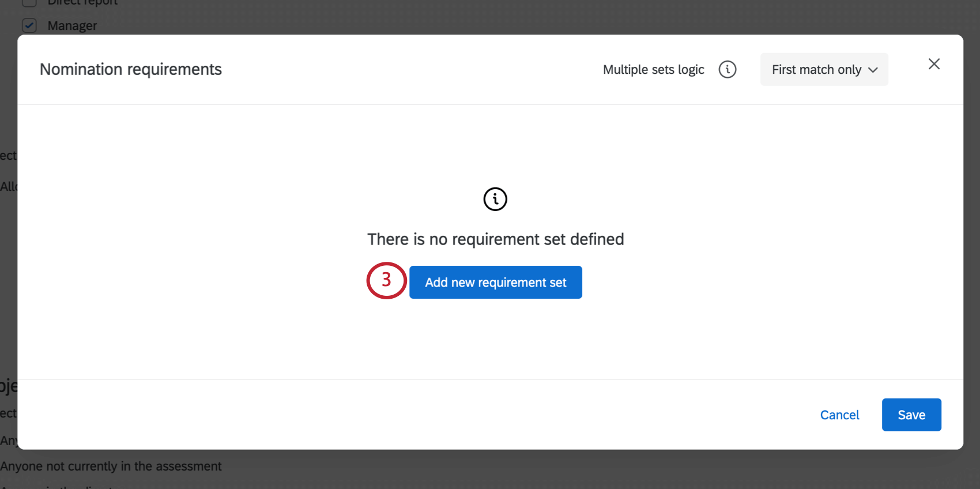Click the Cancel link
Screen dimensions: 980x489
(839, 415)
